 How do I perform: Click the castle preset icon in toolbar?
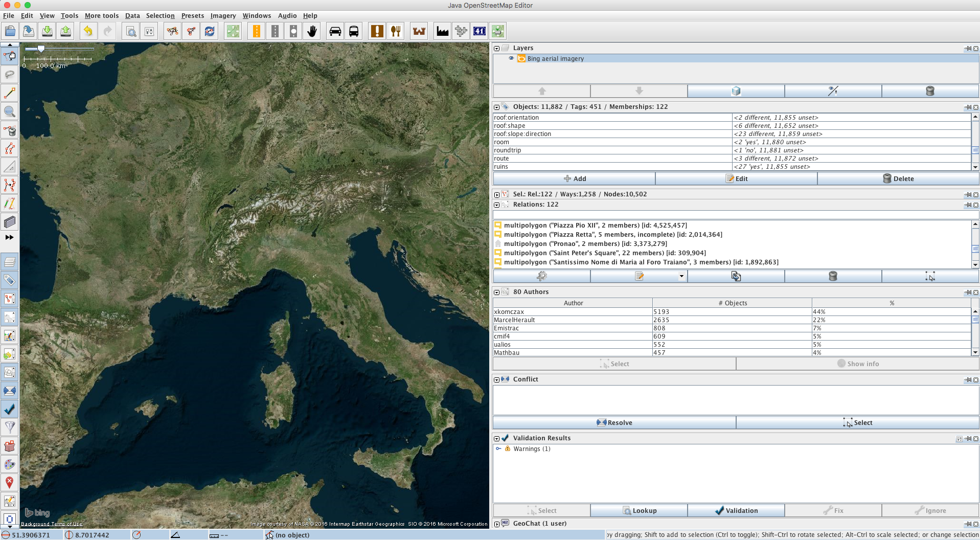point(419,31)
